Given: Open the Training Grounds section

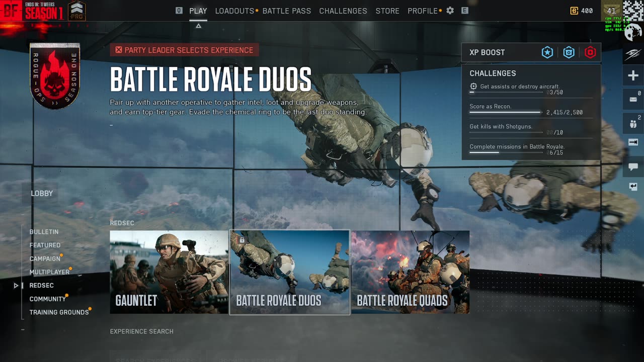Looking at the screenshot, I should coord(59,312).
